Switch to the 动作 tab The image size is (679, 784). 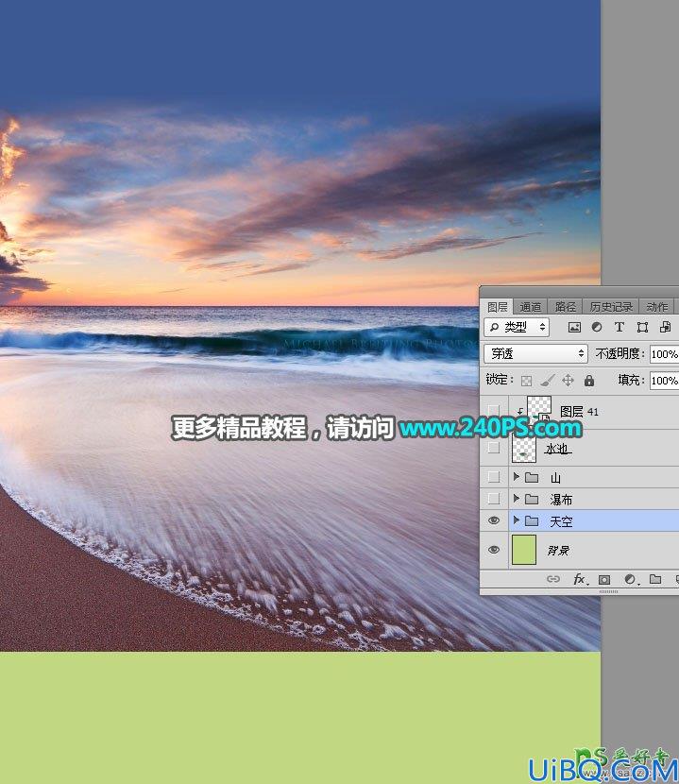pos(656,306)
